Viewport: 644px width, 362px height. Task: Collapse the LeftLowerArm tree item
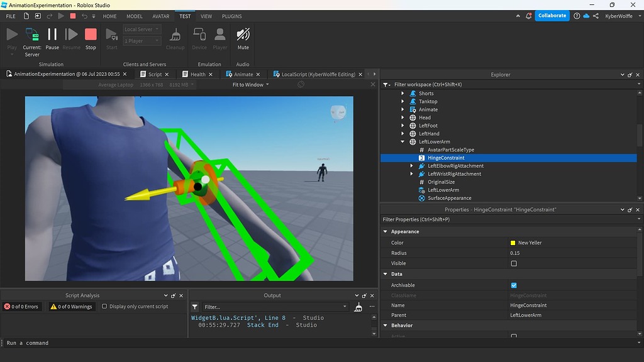tap(402, 141)
